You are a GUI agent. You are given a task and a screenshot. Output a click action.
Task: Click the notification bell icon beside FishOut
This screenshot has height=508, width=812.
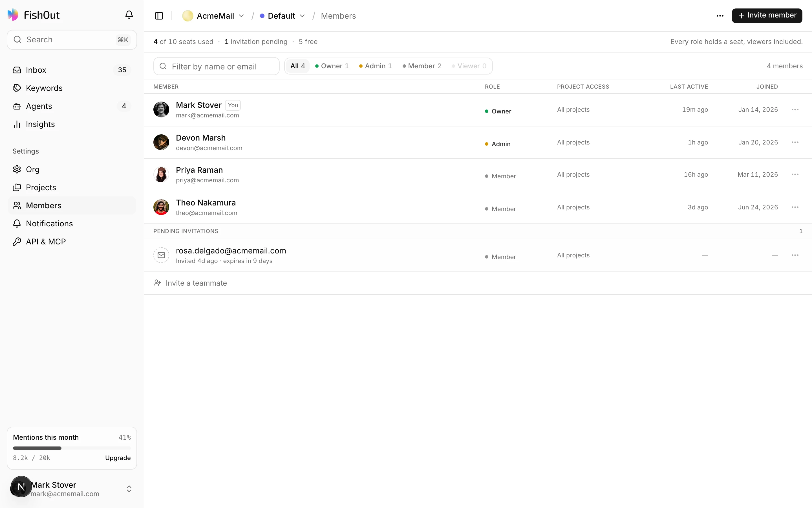point(129,15)
